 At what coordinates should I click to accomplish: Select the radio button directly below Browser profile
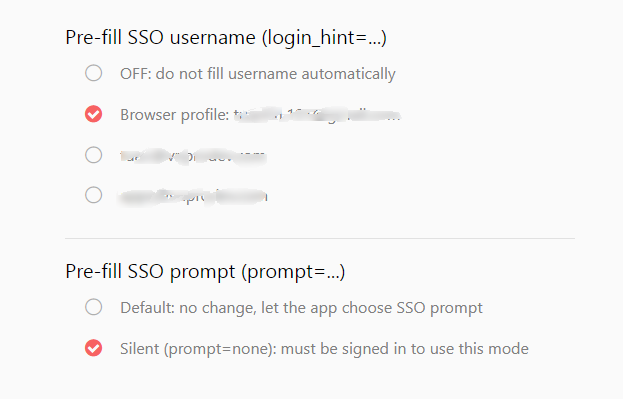click(93, 155)
